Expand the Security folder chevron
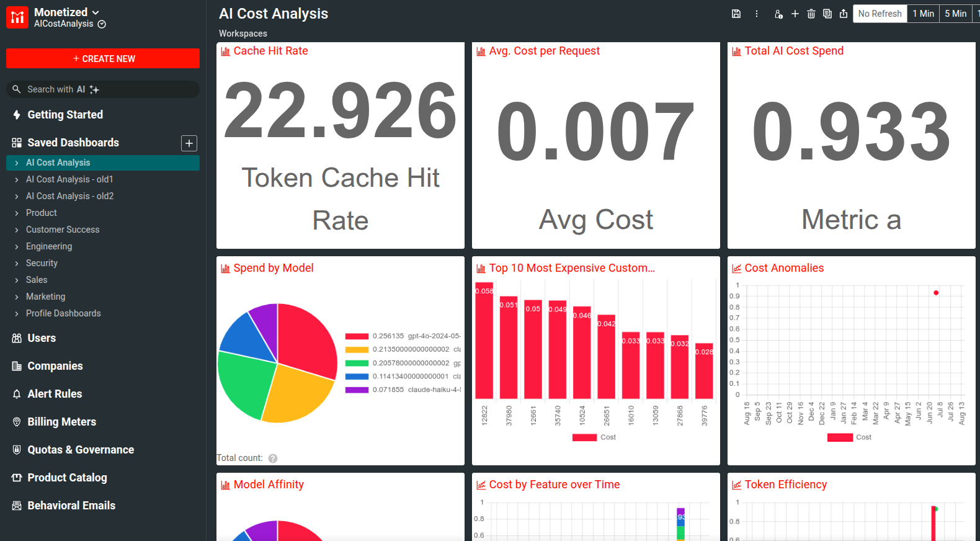This screenshot has height=541, width=980. click(17, 263)
